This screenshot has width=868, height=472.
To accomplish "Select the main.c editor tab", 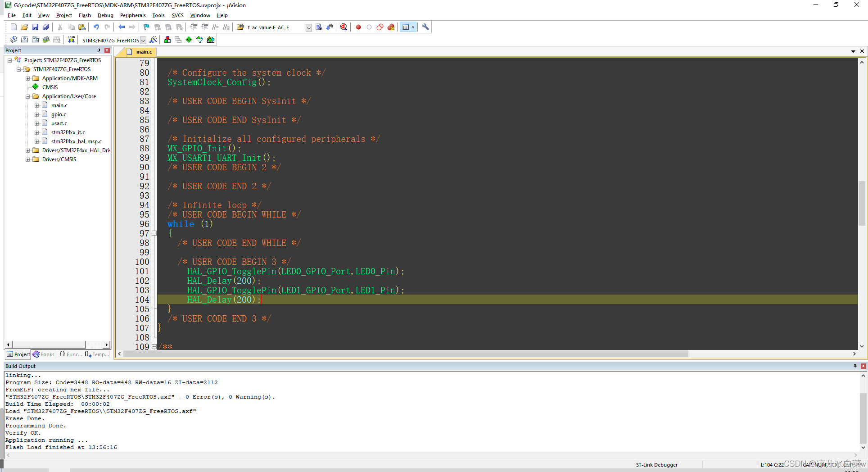I will 139,52.
